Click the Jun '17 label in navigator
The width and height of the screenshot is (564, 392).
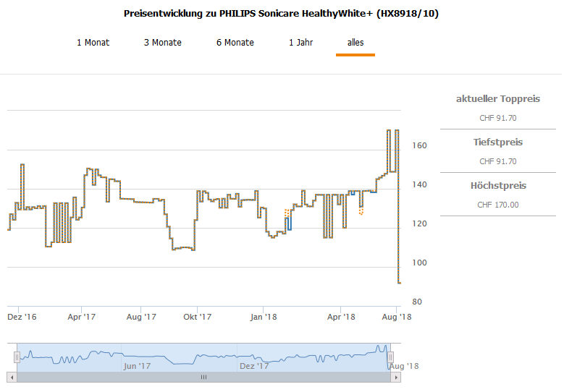pyautogui.click(x=137, y=366)
